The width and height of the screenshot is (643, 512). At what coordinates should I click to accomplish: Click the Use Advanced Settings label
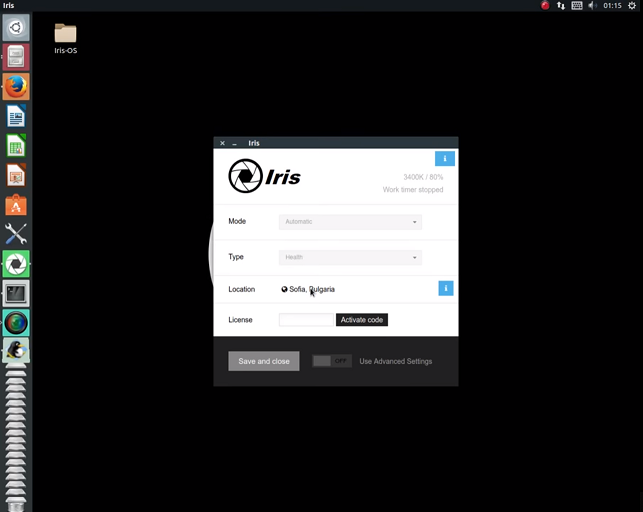click(x=396, y=361)
